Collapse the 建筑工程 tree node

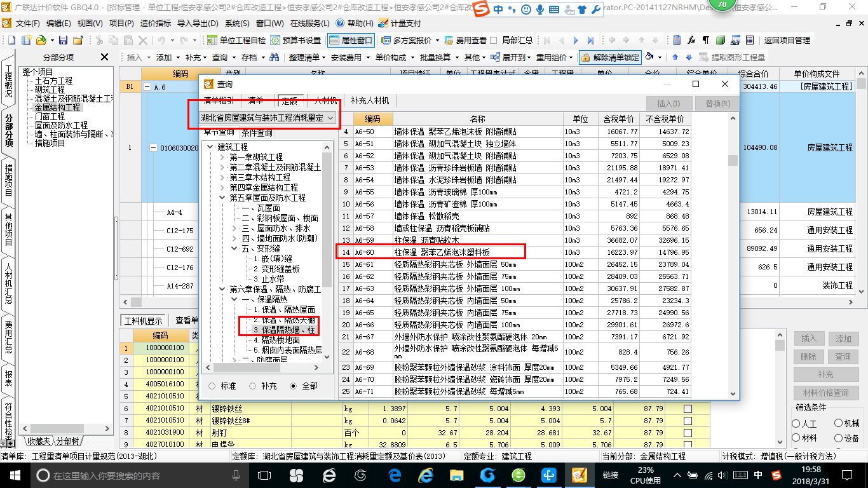click(210, 147)
